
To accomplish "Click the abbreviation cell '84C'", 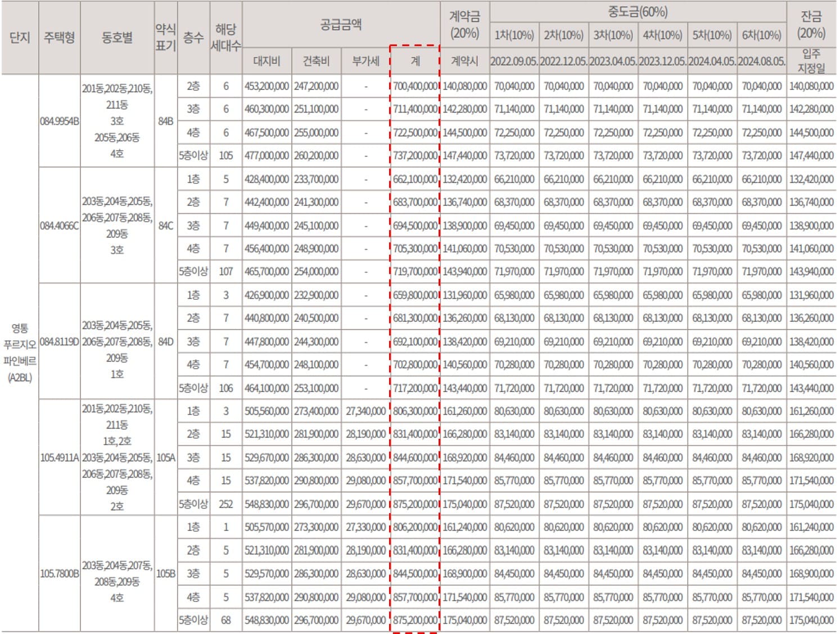I will pyautogui.click(x=166, y=226).
